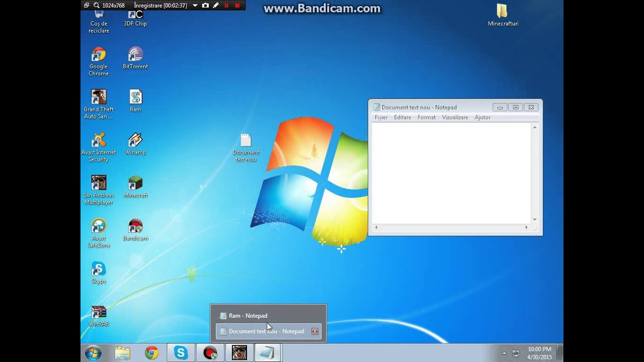Select the Document text nou desktop file
The height and width of the screenshot is (362, 644).
tap(246, 148)
